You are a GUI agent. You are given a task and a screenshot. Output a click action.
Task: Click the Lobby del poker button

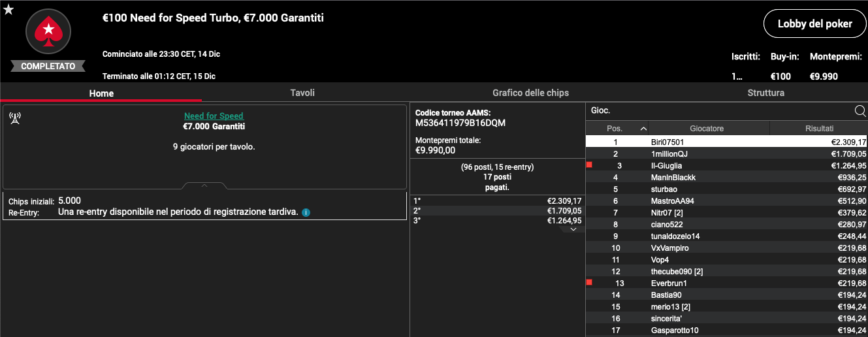click(814, 24)
